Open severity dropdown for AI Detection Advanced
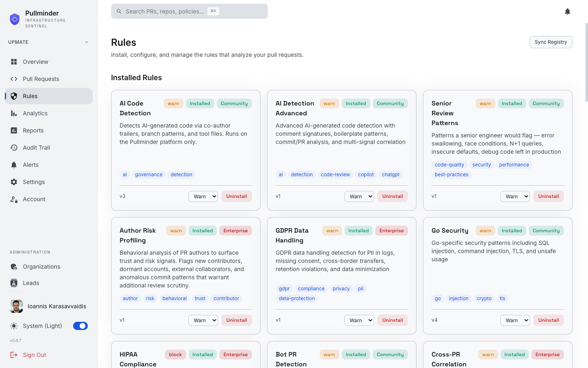The width and height of the screenshot is (588, 368). [359, 196]
